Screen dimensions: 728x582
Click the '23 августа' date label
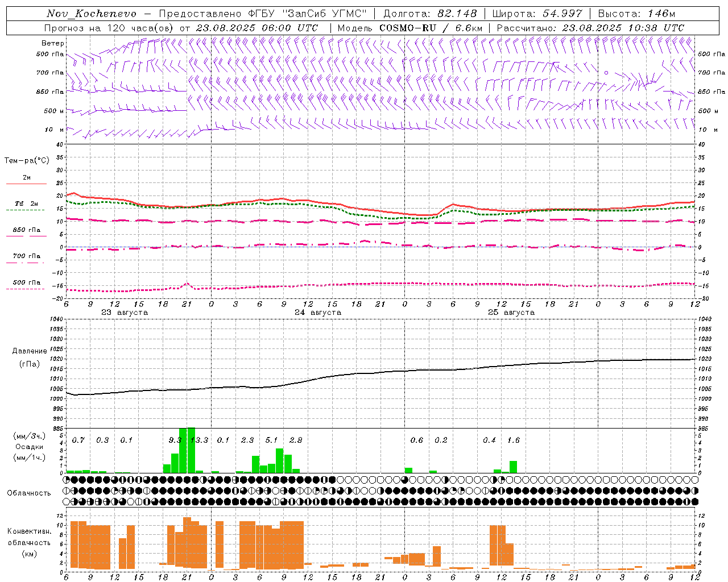(x=125, y=313)
